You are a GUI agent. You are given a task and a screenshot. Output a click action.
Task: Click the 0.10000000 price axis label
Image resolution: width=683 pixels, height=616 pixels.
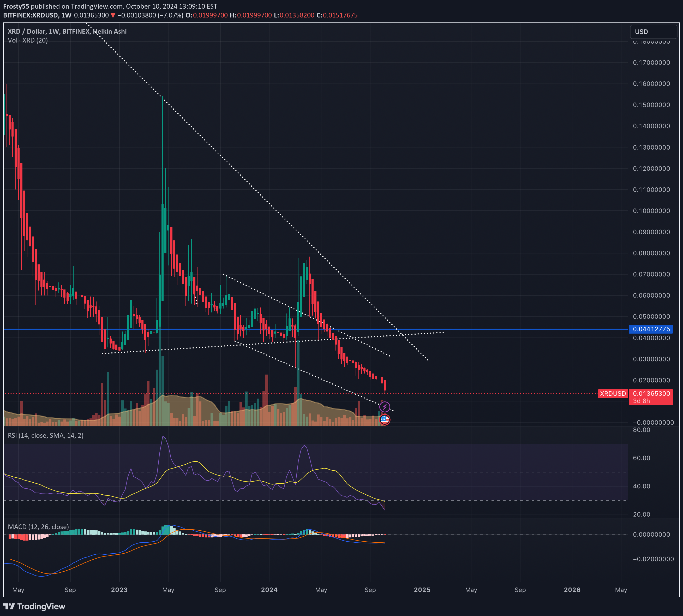(651, 211)
